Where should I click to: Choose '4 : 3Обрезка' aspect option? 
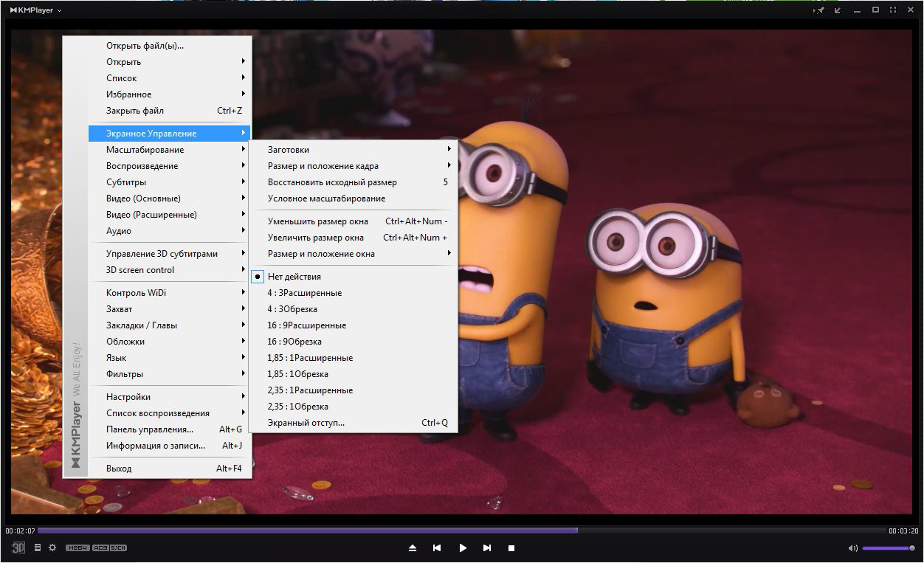tap(353, 309)
